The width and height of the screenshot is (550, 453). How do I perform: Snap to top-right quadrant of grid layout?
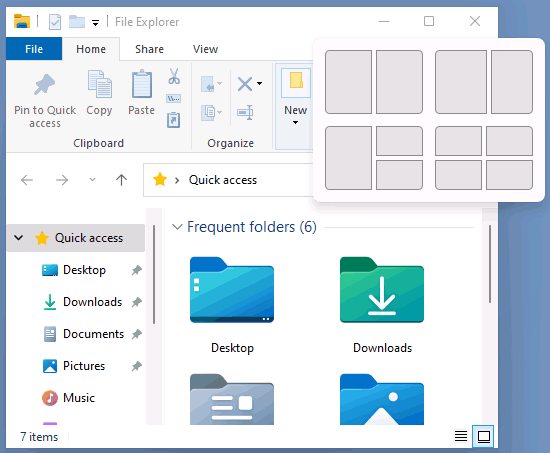tap(509, 141)
